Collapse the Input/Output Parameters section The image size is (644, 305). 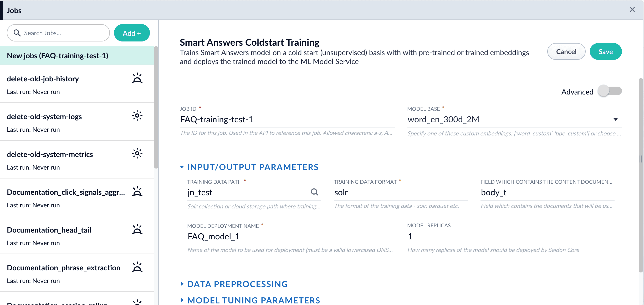(181, 167)
